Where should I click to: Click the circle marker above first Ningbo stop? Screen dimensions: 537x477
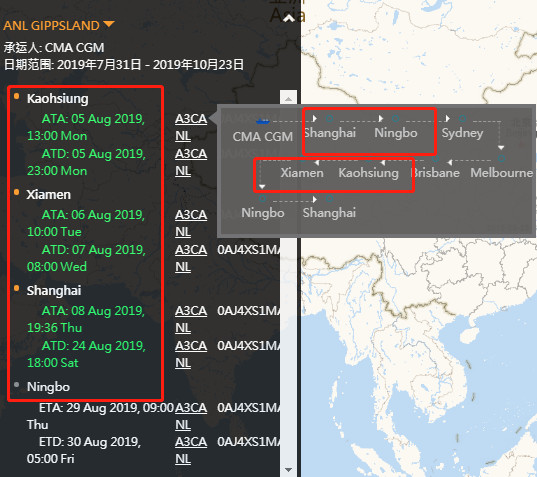tap(395, 118)
